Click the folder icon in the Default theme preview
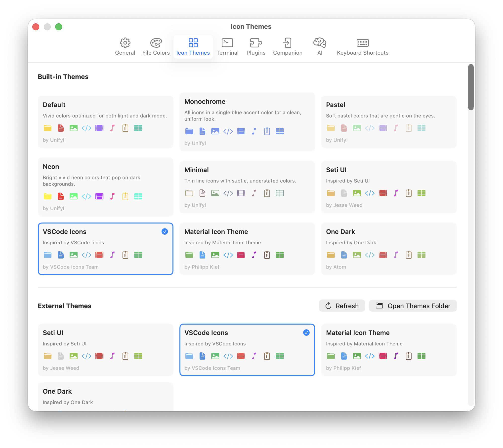Viewport: 503px width, 448px height. pyautogui.click(x=47, y=128)
